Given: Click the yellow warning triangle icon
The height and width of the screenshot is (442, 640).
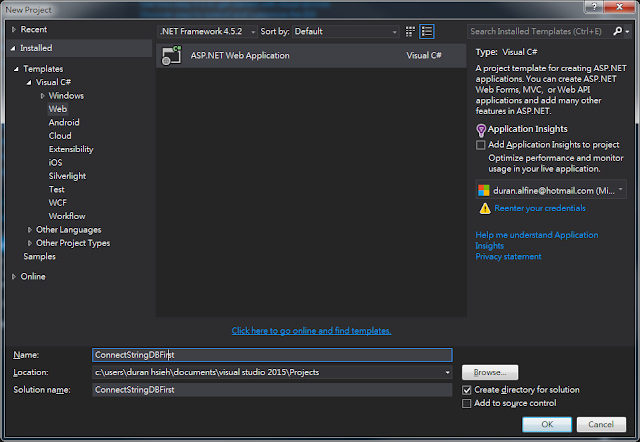Looking at the screenshot, I should tap(485, 209).
